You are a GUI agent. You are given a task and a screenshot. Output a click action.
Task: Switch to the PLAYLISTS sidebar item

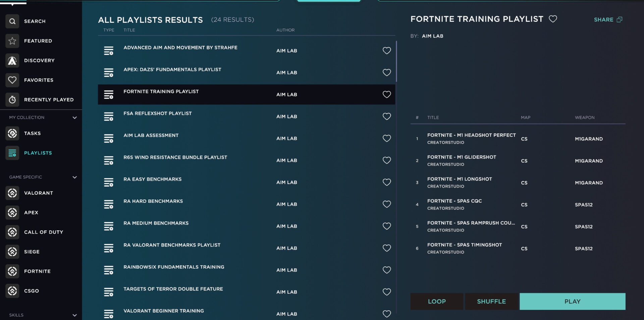pos(12,153)
